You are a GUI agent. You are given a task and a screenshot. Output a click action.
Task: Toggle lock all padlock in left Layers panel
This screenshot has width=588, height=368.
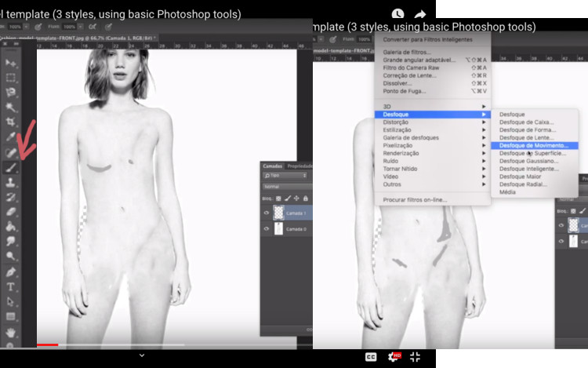point(306,199)
